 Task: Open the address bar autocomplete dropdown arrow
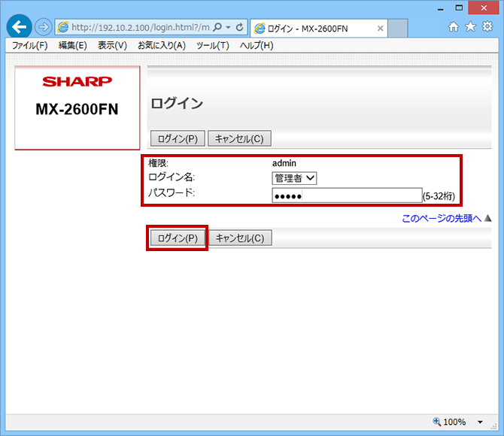228,27
